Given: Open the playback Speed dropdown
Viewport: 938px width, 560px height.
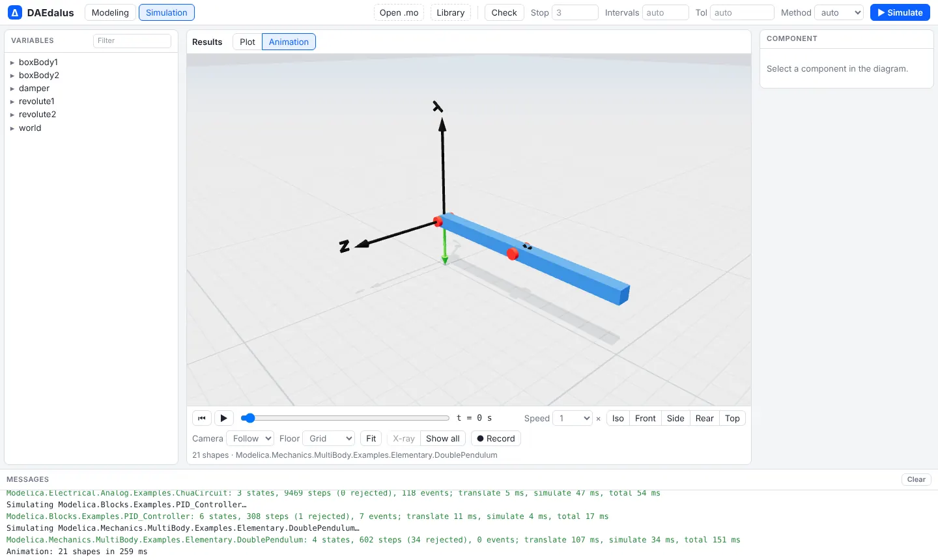Looking at the screenshot, I should [573, 418].
